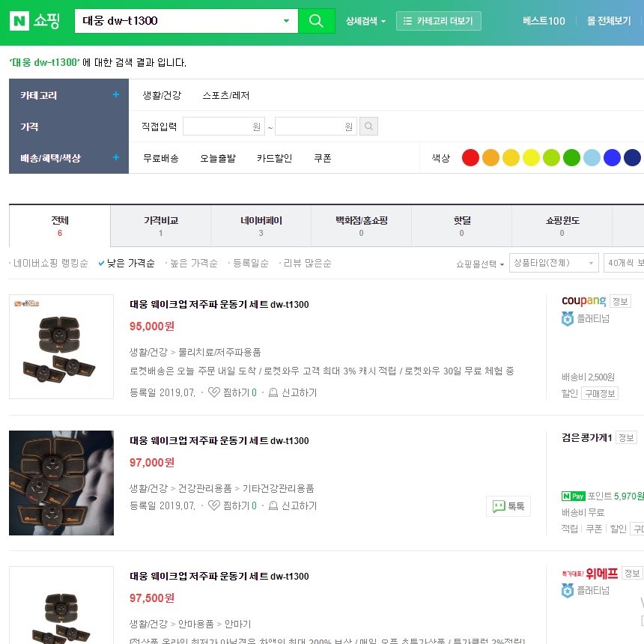Switch to the 네이버페이 tab
Viewport: 644px width, 644px height.
(x=261, y=226)
